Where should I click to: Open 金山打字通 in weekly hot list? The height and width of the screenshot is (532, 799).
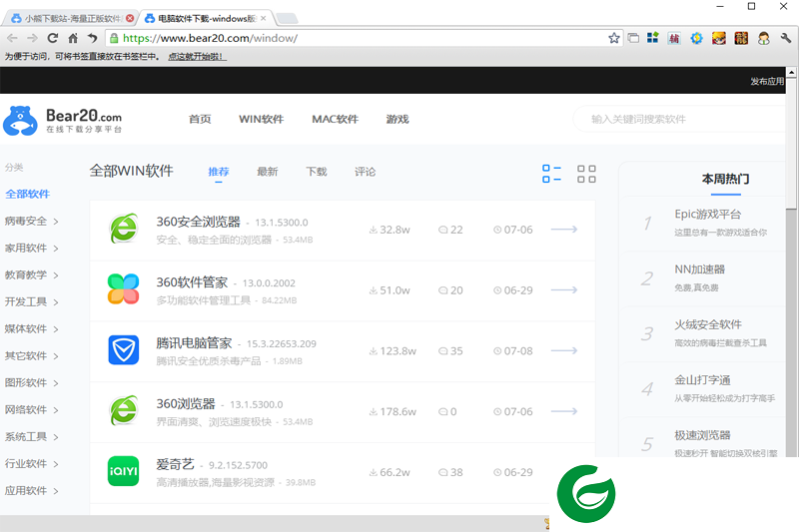[x=703, y=380]
